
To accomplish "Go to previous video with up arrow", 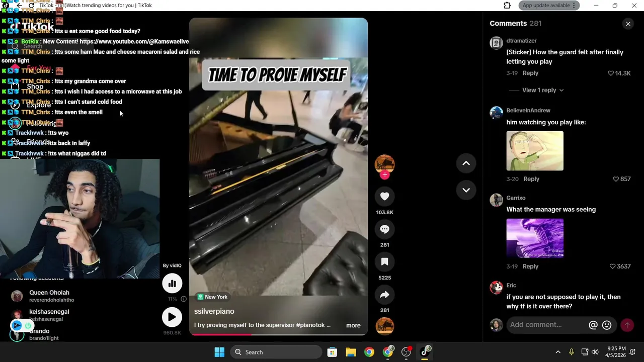I will coord(466,163).
